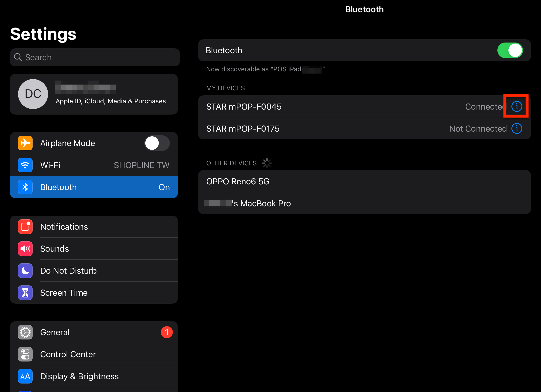Open Wi-Fi settings showing SHOPLINE TW
This screenshot has height=392, width=541.
(x=94, y=165)
